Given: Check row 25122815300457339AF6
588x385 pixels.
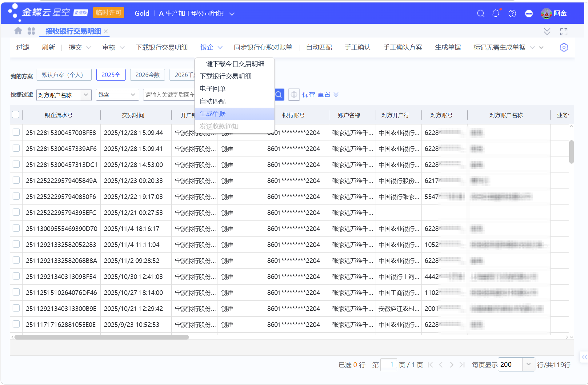Looking at the screenshot, I should [16, 148].
